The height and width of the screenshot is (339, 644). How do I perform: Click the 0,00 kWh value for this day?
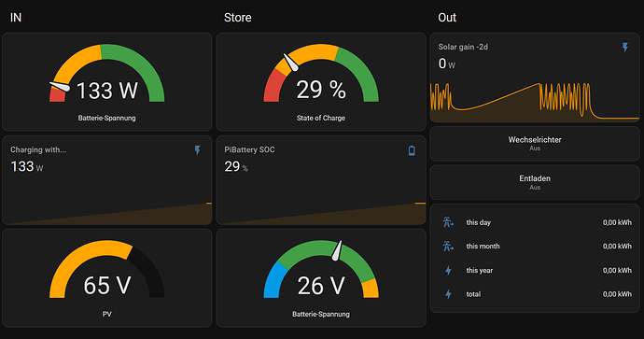click(x=617, y=222)
